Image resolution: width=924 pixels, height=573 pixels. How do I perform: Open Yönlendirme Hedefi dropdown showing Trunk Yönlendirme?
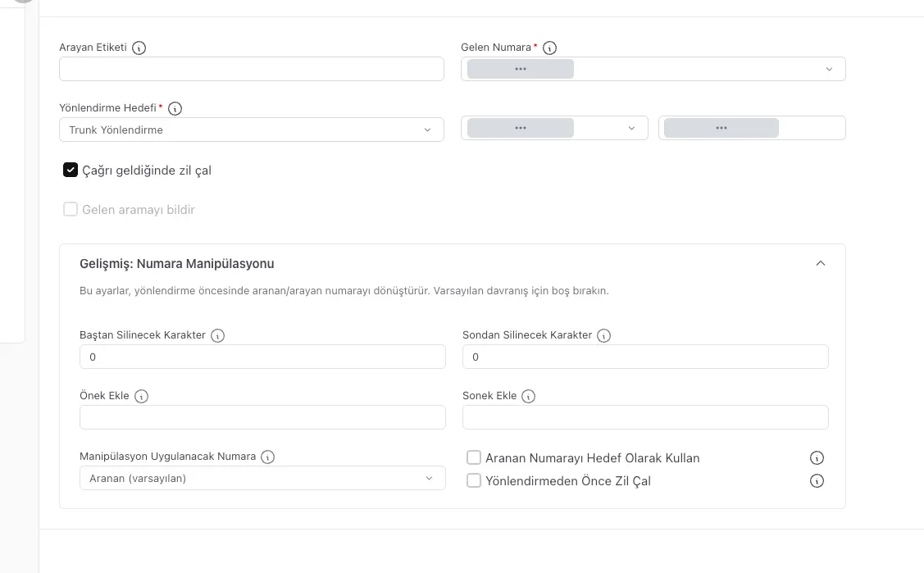(x=252, y=130)
